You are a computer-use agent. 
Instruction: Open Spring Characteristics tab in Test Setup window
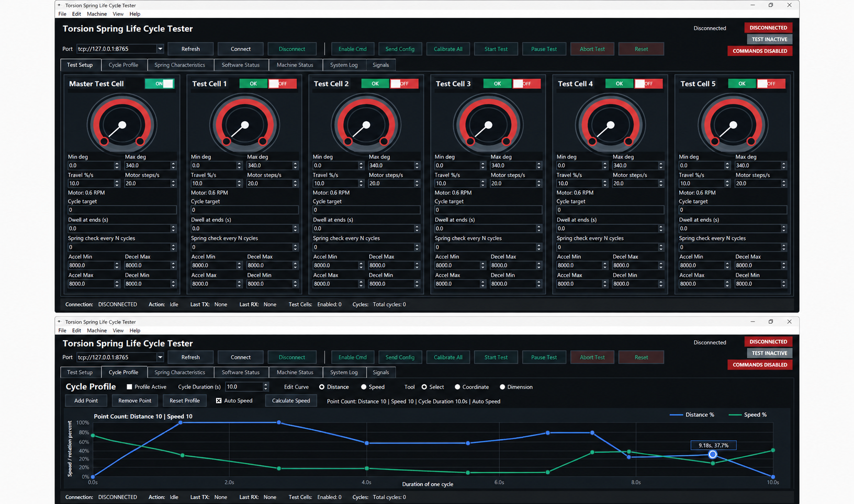click(179, 65)
